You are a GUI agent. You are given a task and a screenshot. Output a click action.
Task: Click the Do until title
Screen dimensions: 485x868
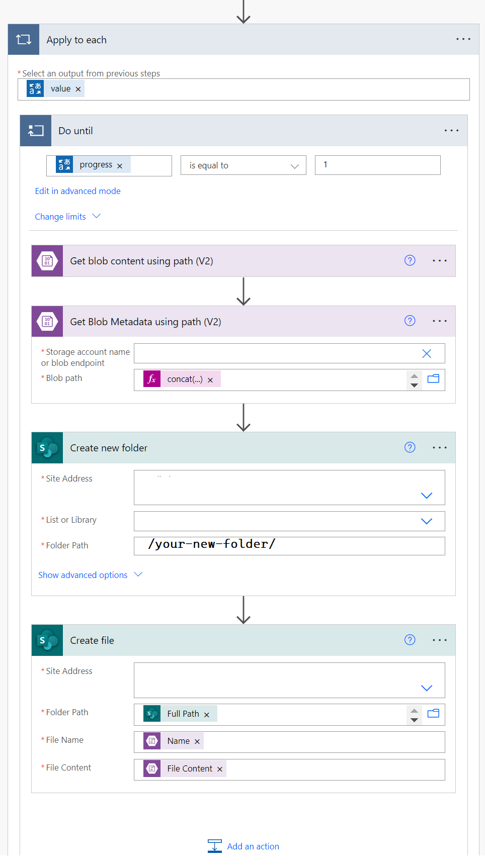click(x=75, y=131)
